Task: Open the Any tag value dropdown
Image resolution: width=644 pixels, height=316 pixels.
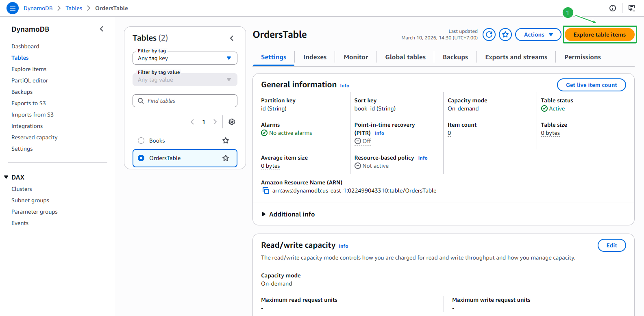Action: [x=185, y=80]
